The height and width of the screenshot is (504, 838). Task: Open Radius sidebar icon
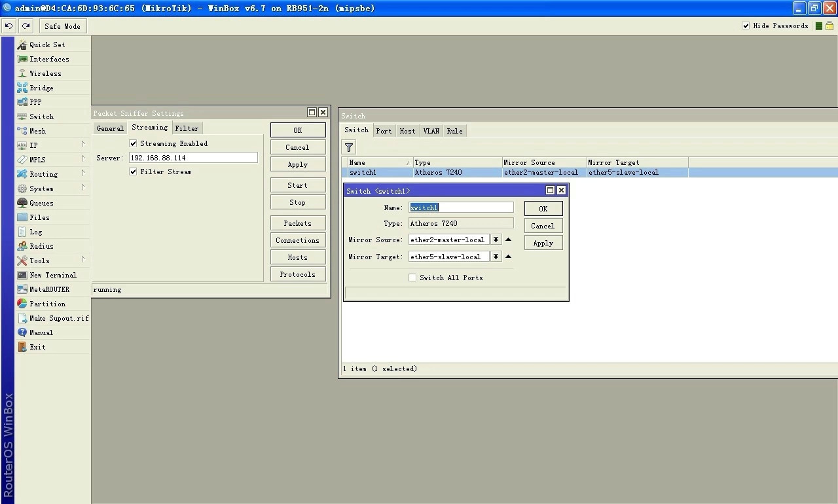tap(22, 246)
